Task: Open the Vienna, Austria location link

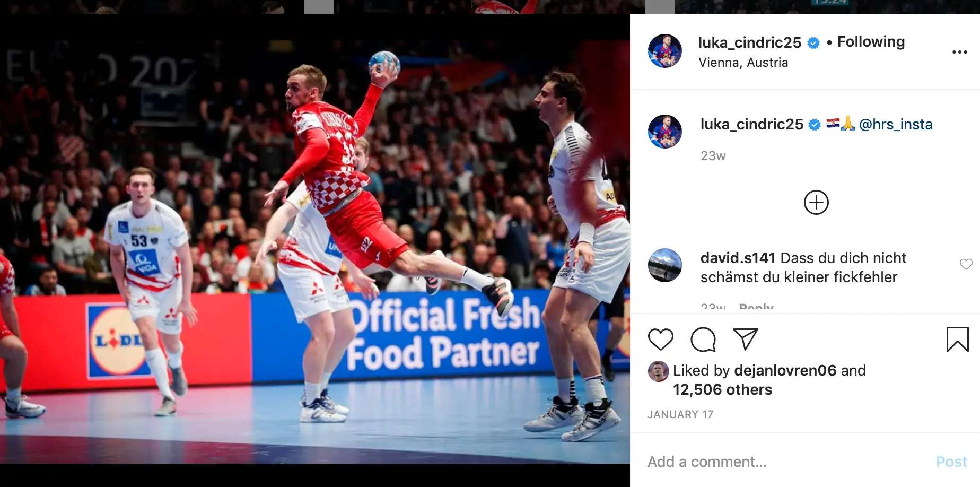Action: point(743,63)
